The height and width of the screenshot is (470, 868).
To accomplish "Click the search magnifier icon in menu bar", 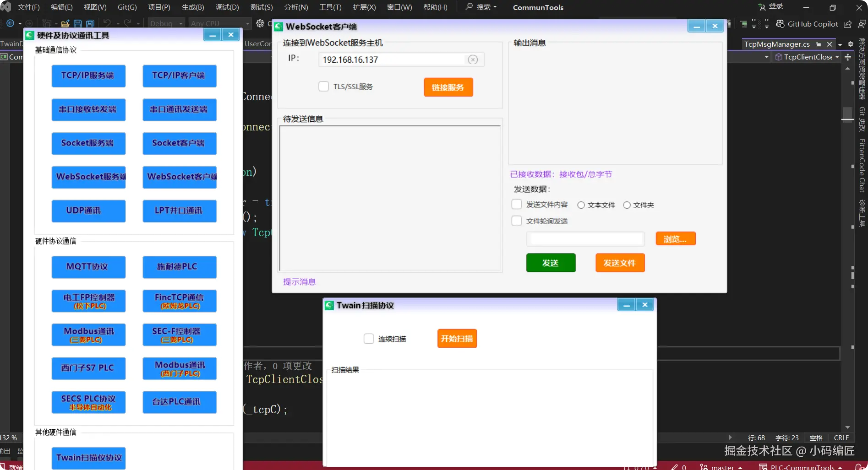I will [x=469, y=7].
